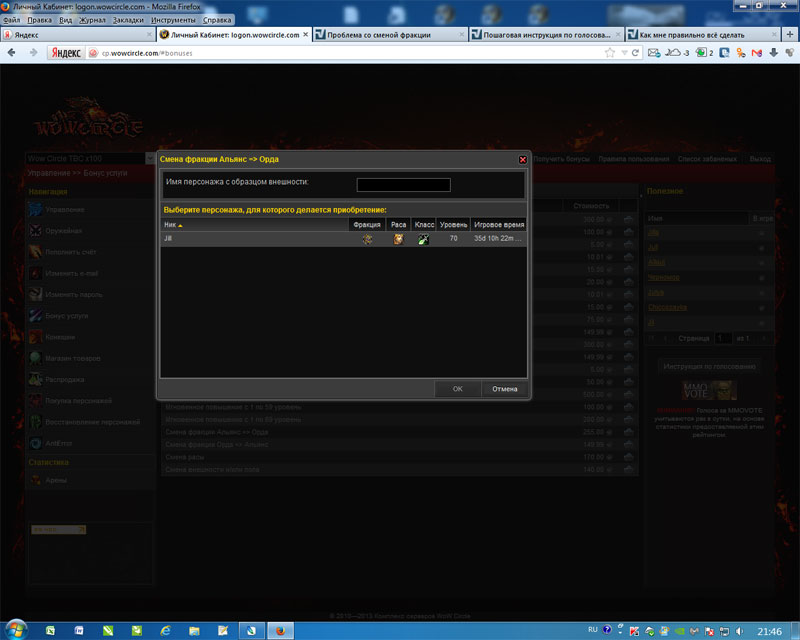Click the bookmark star in address bar
The height and width of the screenshot is (640, 800).
[x=609, y=52]
